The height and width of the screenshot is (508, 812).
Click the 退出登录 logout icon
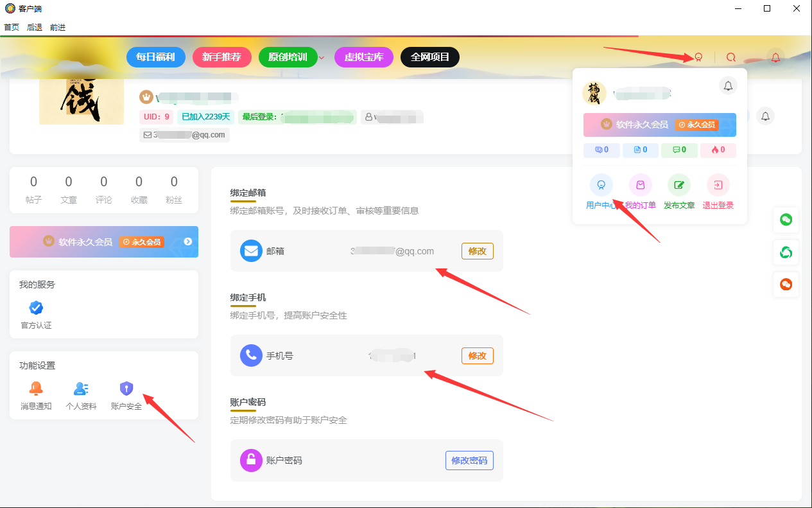[718, 185]
